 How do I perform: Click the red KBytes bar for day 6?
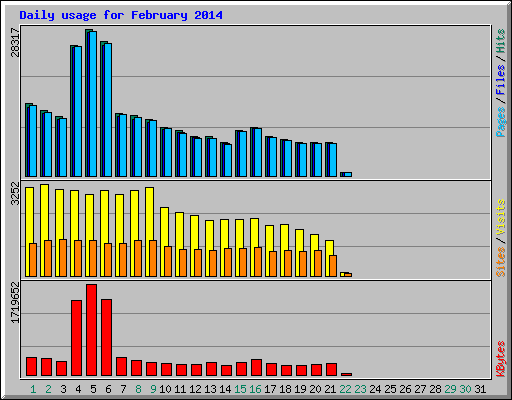107,337
